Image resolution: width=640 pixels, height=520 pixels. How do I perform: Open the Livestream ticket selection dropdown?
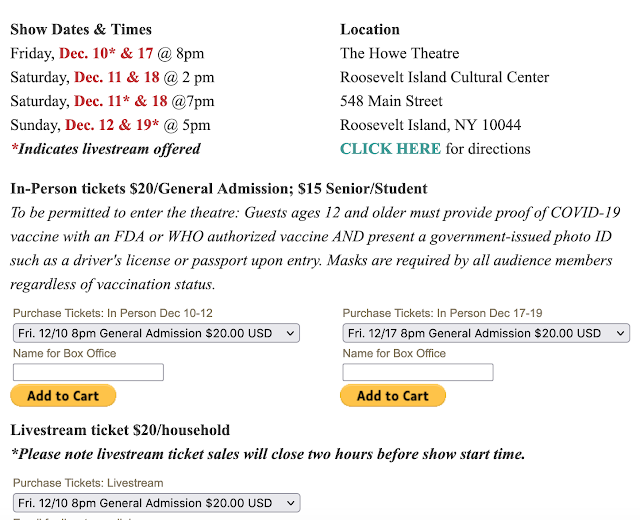pos(156,503)
